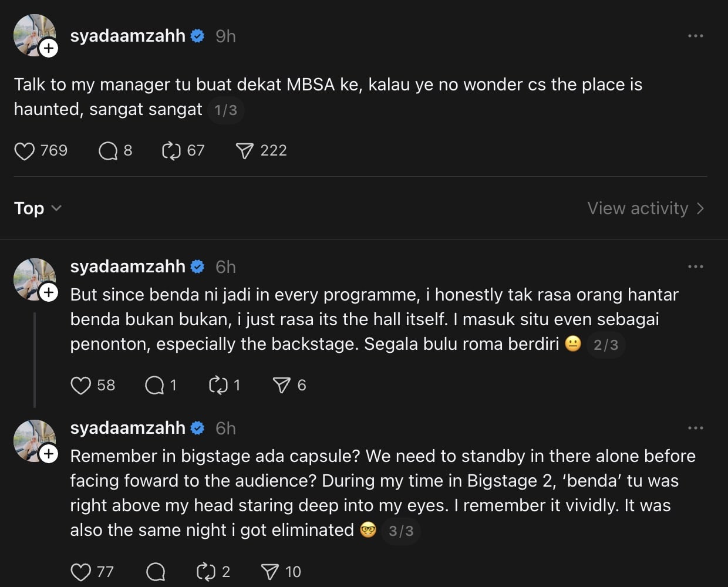Share the 3/3 post with 10 shares

click(x=269, y=572)
